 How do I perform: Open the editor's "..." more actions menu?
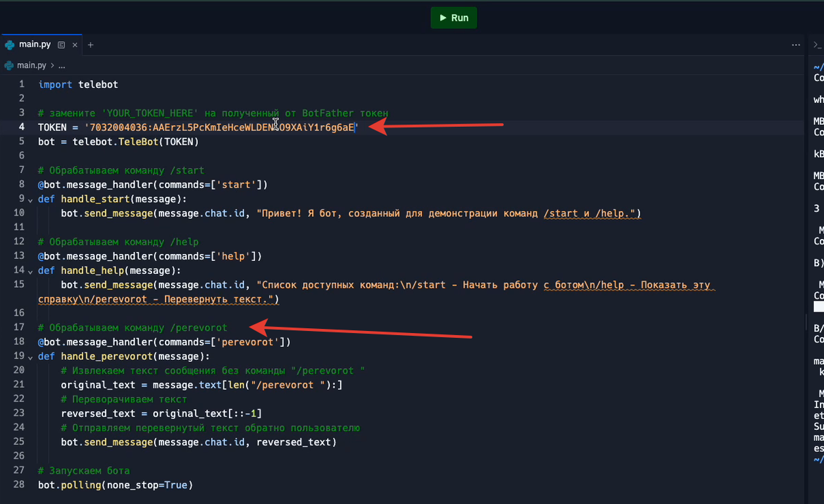796,45
